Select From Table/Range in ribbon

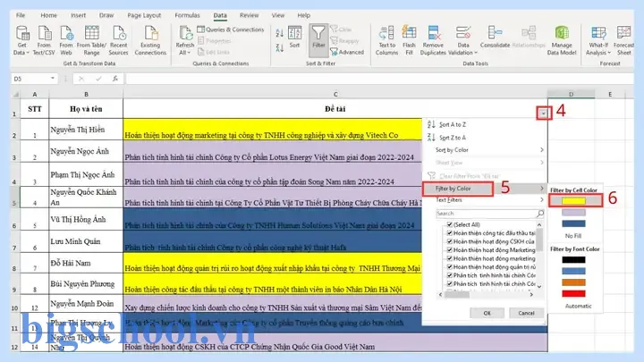pyautogui.click(x=91, y=40)
